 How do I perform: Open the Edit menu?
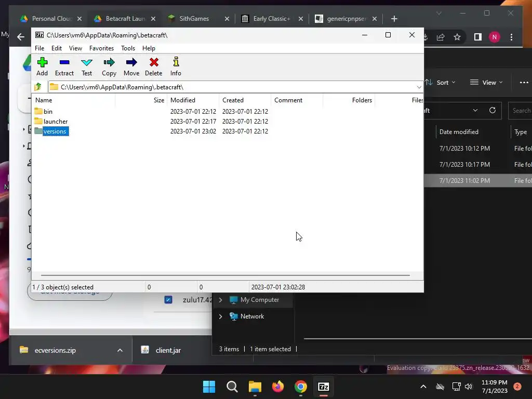56,48
